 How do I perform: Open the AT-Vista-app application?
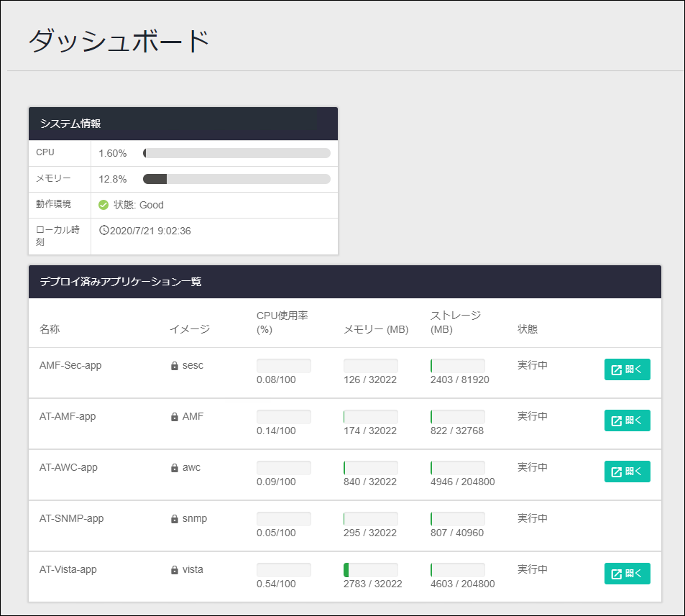coord(627,574)
